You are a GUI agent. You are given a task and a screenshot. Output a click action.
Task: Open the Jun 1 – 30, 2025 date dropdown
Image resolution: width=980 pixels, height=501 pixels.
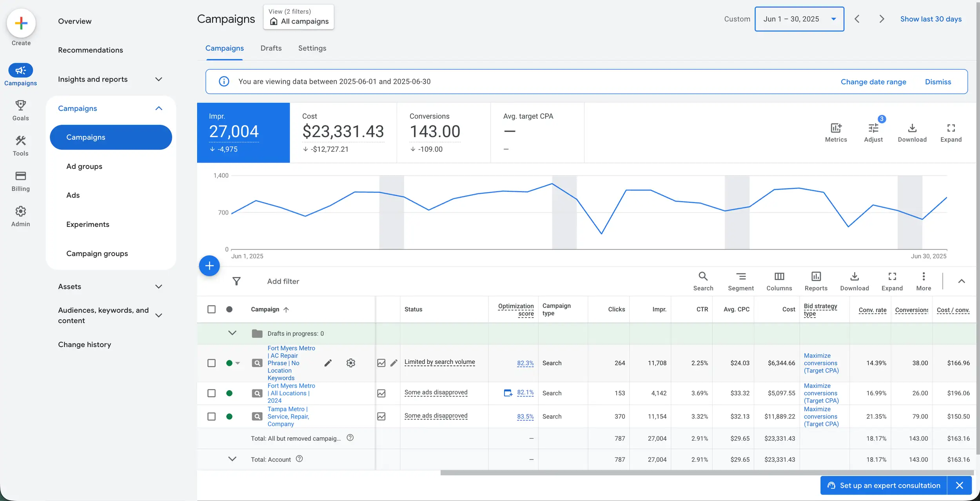coord(799,19)
